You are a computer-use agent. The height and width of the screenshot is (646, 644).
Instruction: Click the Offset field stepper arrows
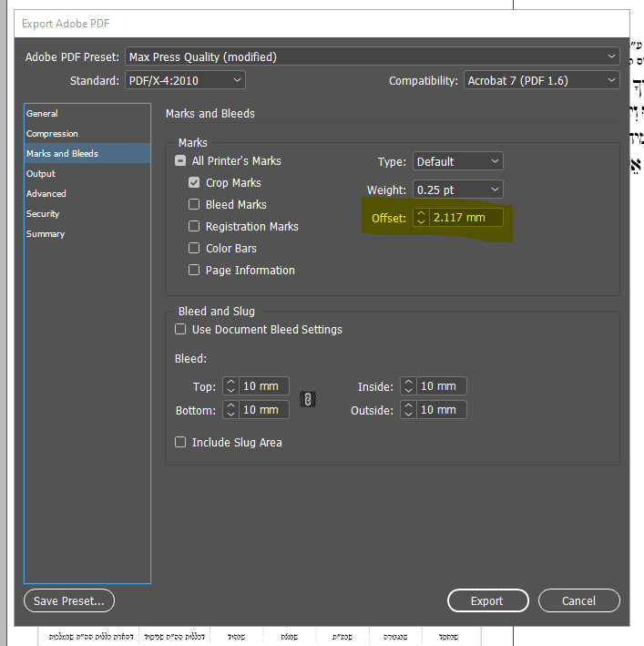point(421,218)
